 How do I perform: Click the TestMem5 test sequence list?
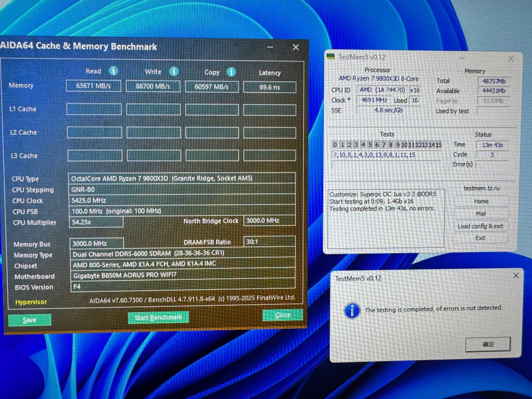point(387,155)
